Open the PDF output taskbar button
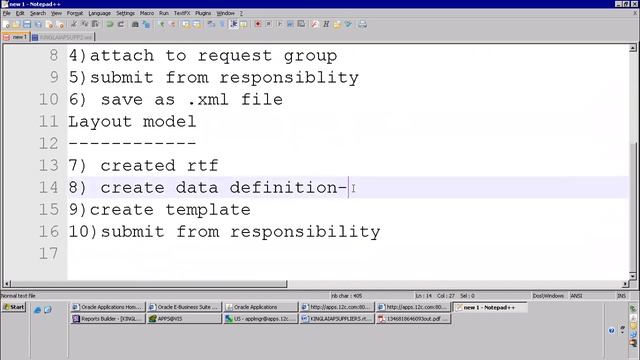The width and height of the screenshot is (640, 360). [x=413, y=319]
